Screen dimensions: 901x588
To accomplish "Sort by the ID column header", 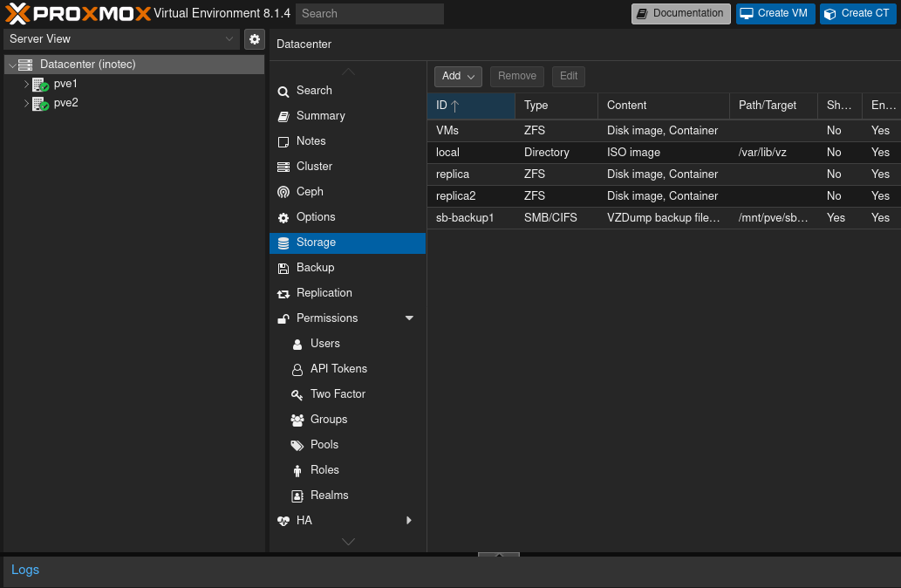I will 471,106.
